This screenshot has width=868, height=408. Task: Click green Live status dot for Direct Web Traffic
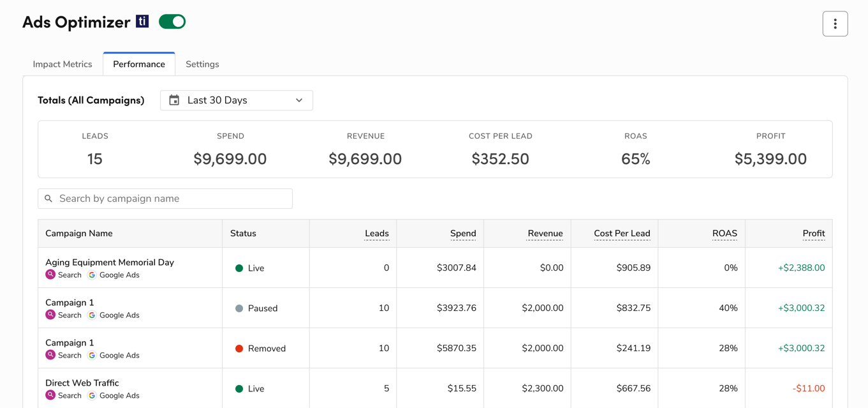[x=239, y=389]
